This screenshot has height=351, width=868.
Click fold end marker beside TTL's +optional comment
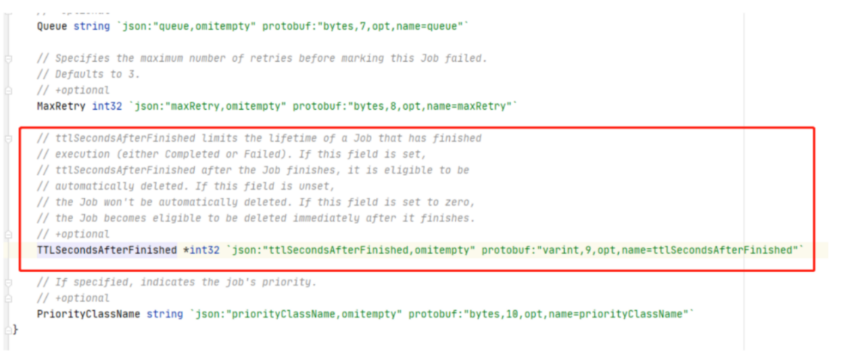click(8, 235)
